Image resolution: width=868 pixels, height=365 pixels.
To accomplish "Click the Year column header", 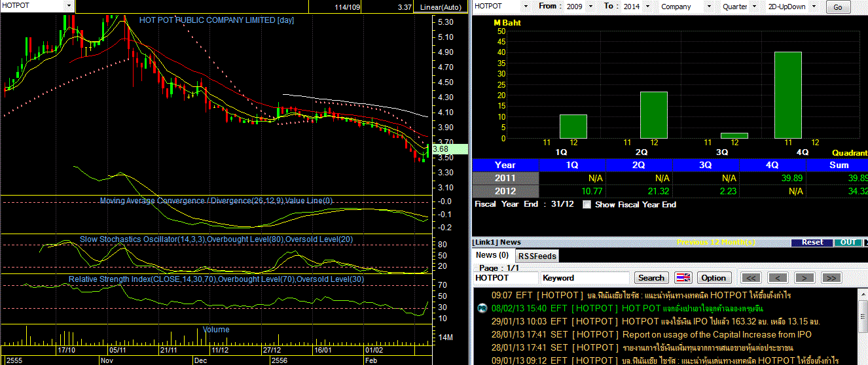I will [x=505, y=165].
